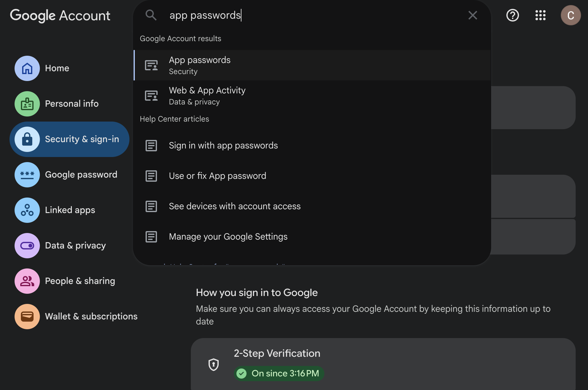This screenshot has width=588, height=390.
Task: Click the icon beside App passwords result
Action: point(151,65)
